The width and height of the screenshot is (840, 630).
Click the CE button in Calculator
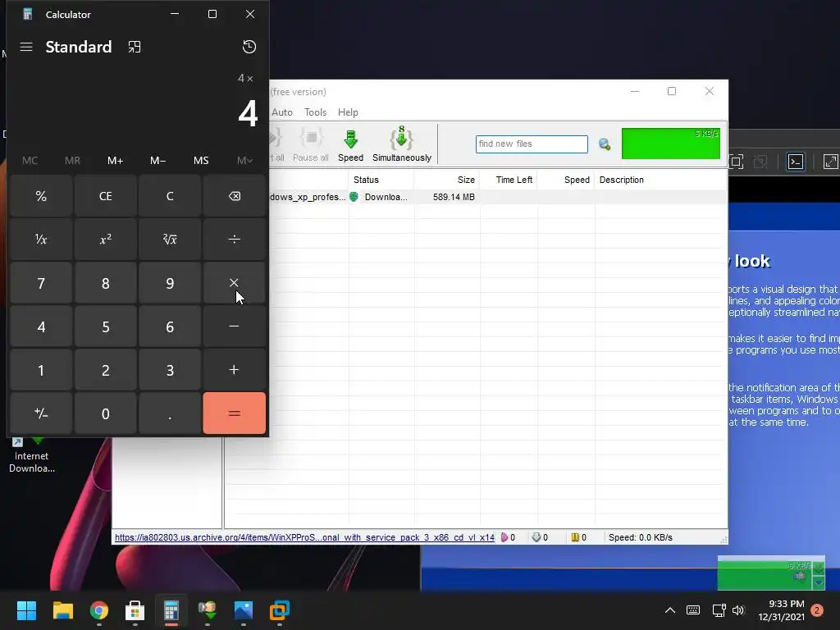[x=106, y=196]
